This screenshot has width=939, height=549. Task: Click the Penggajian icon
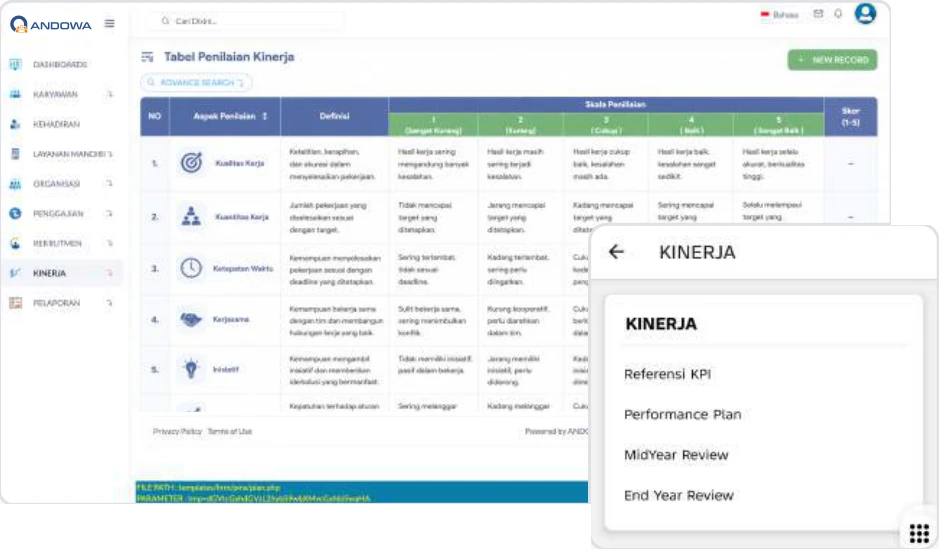pyautogui.click(x=16, y=213)
